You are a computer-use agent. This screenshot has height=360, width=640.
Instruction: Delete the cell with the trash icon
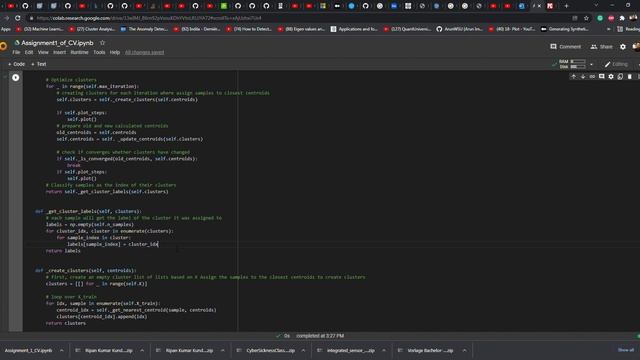[630, 76]
